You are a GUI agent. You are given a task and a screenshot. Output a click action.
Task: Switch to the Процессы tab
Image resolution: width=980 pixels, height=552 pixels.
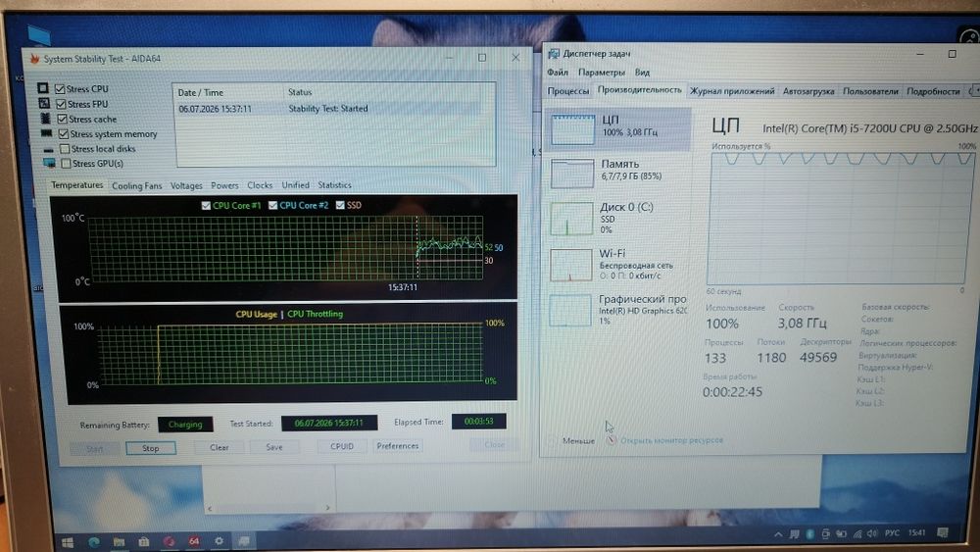(x=568, y=91)
